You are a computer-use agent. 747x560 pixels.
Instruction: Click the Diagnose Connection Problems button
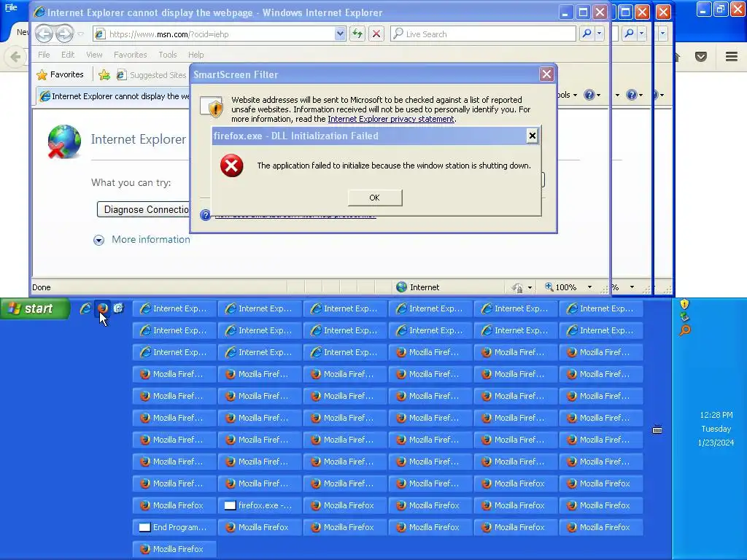(143, 209)
